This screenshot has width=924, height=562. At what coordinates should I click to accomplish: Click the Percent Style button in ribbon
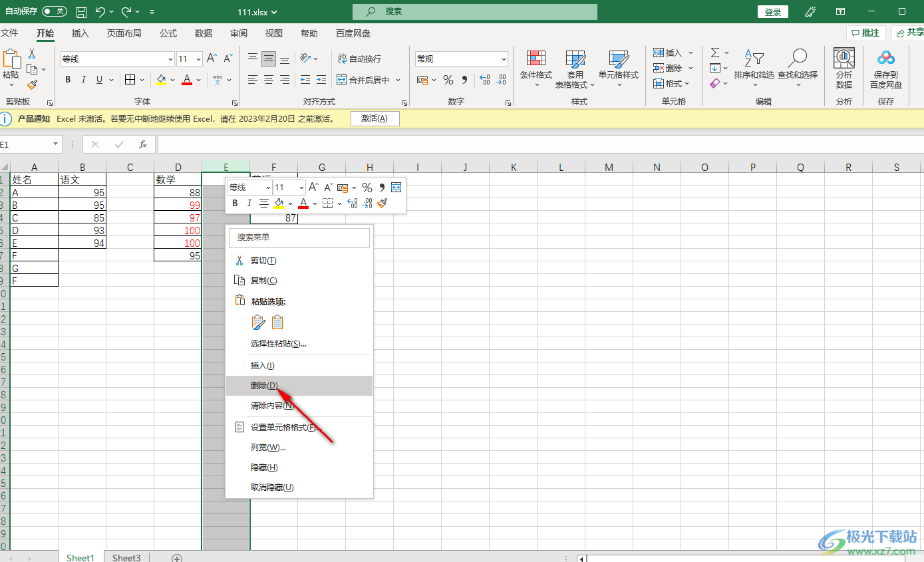[448, 80]
